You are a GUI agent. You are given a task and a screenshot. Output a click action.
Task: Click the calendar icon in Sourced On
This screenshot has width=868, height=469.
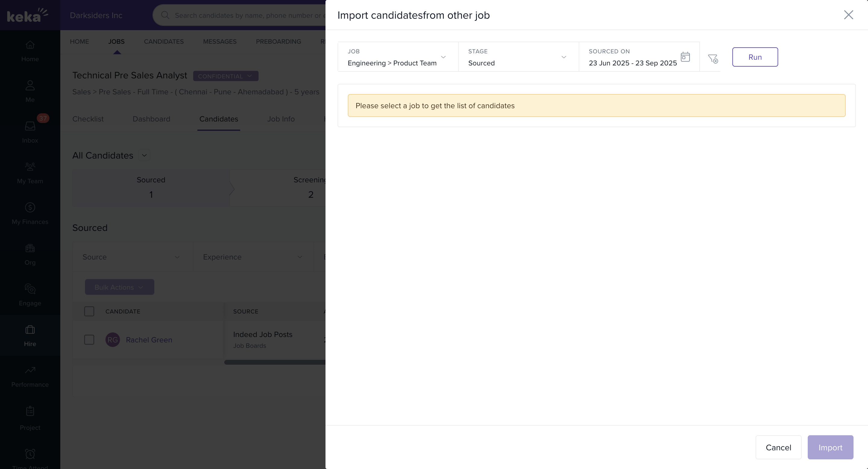pos(685,57)
